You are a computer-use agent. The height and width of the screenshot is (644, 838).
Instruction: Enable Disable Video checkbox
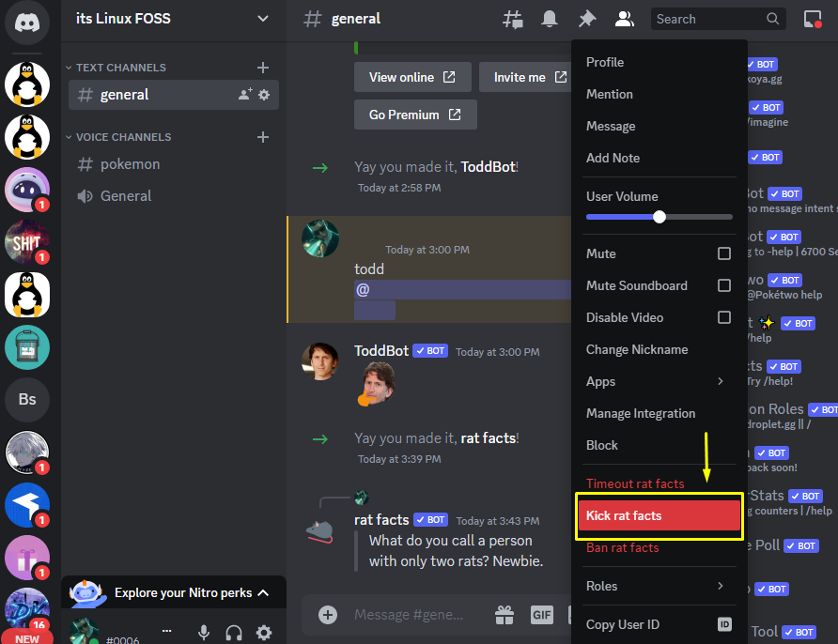724,317
